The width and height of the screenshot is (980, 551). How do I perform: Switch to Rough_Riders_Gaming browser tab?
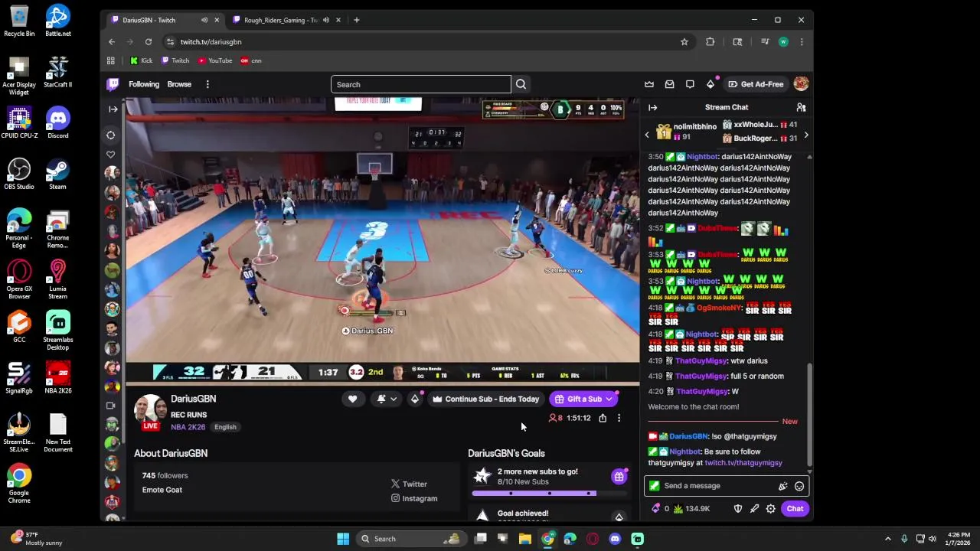point(280,20)
